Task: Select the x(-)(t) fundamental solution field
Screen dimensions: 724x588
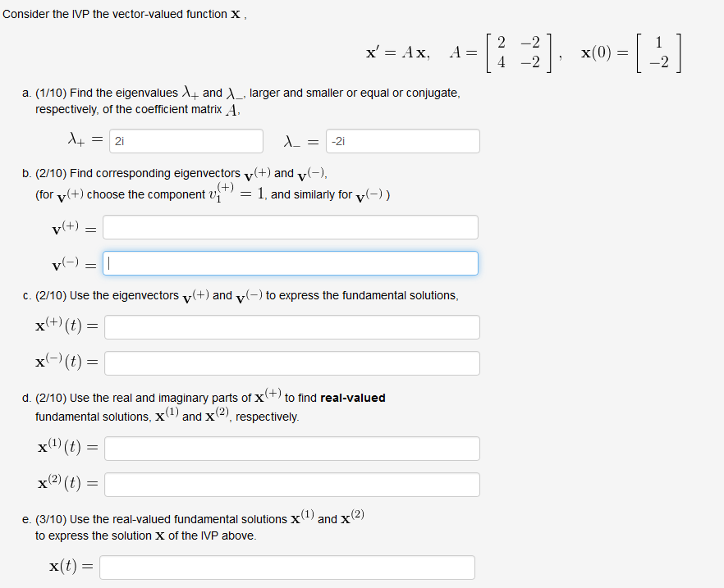Action: click(x=291, y=363)
